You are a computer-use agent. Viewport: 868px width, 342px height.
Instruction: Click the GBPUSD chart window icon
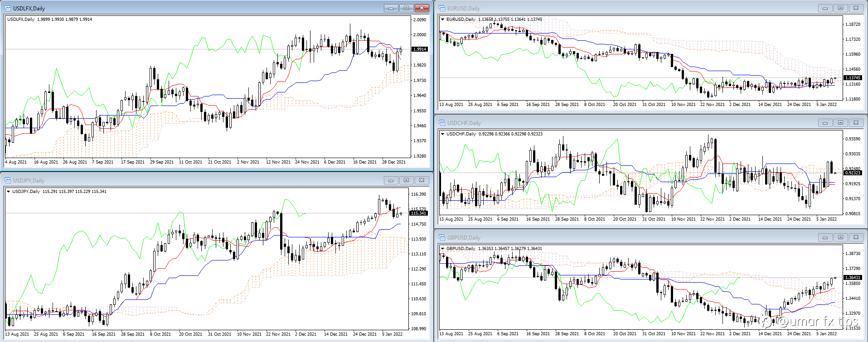point(442,237)
